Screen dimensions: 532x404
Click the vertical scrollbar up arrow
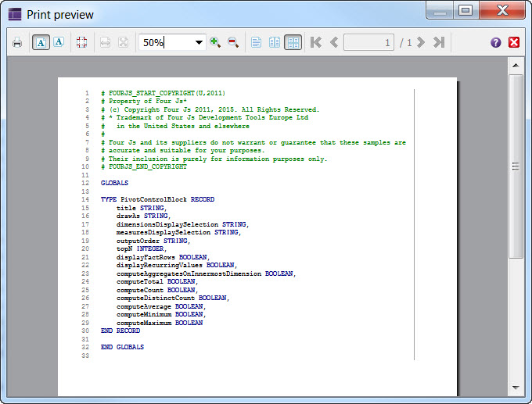click(x=516, y=65)
